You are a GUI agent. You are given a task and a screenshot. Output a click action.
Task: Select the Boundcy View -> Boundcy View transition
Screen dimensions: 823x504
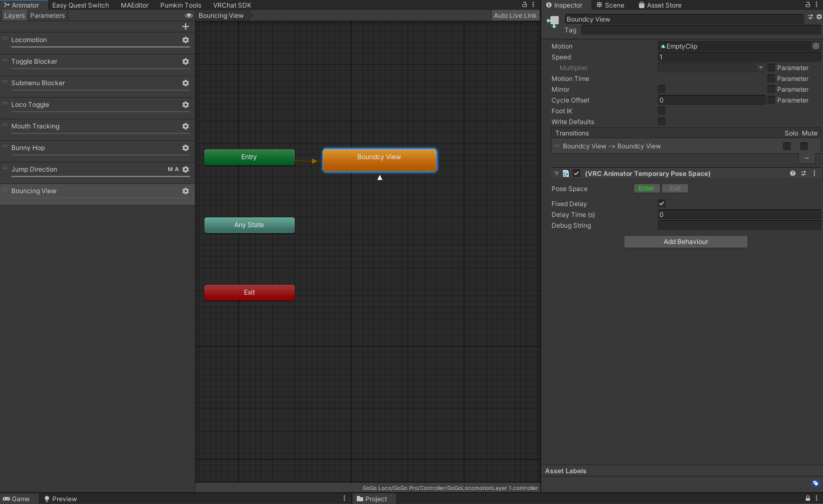coord(667,146)
